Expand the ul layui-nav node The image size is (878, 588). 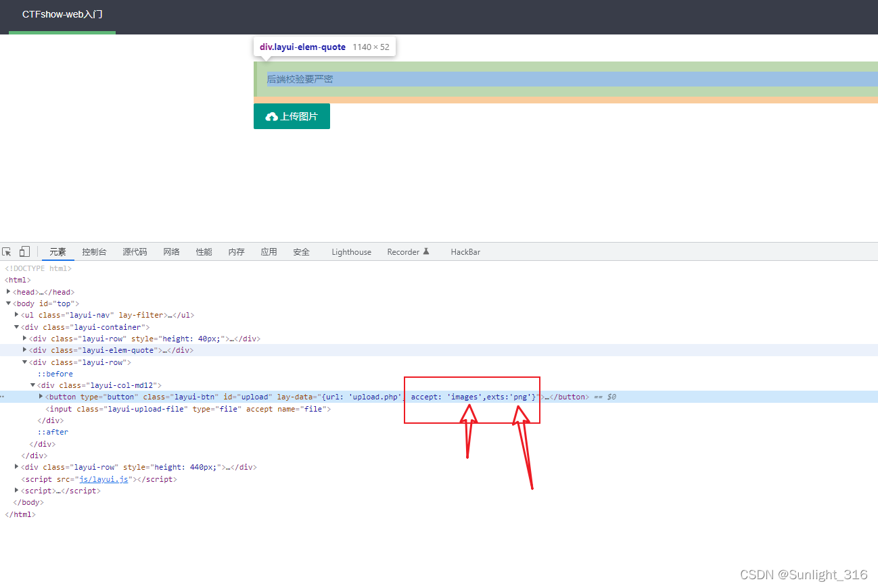tap(16, 314)
